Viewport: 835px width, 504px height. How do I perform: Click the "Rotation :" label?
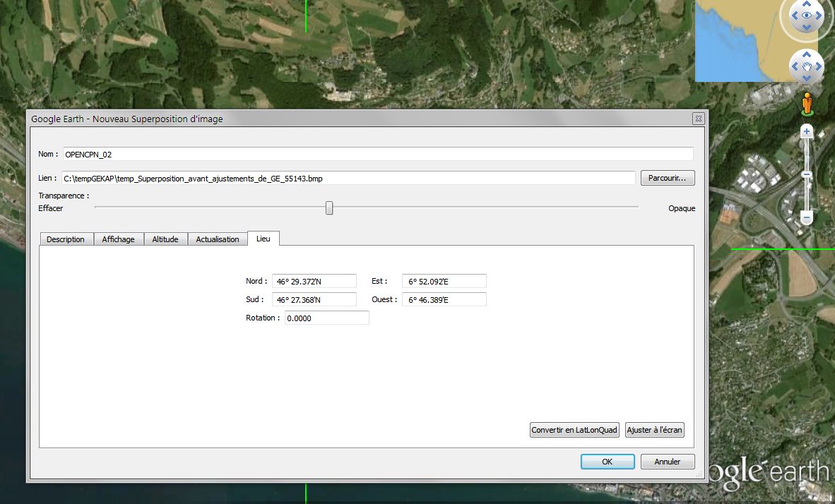[263, 318]
